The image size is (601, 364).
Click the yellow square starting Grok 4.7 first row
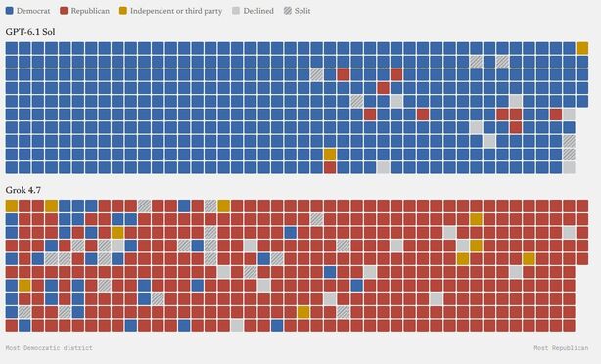point(12,206)
